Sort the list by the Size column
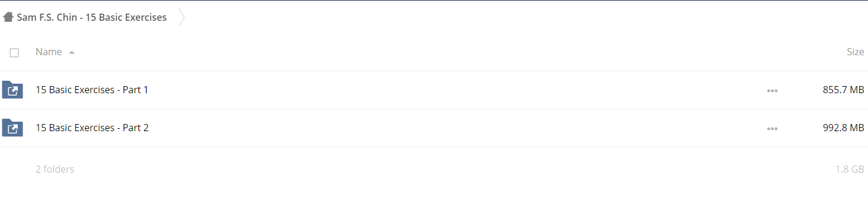 pyautogui.click(x=855, y=52)
